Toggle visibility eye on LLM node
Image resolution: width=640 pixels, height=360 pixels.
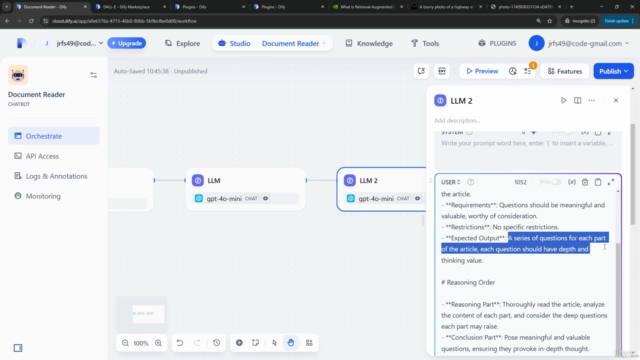265,198
